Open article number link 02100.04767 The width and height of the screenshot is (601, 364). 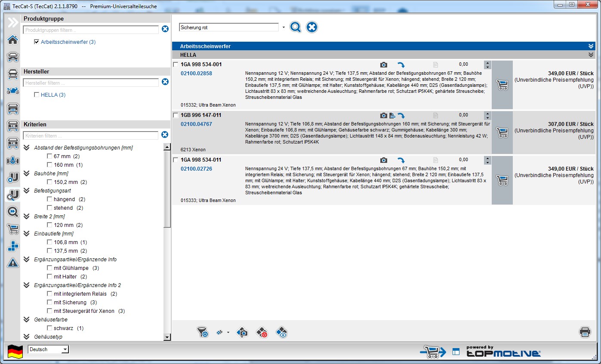click(196, 124)
